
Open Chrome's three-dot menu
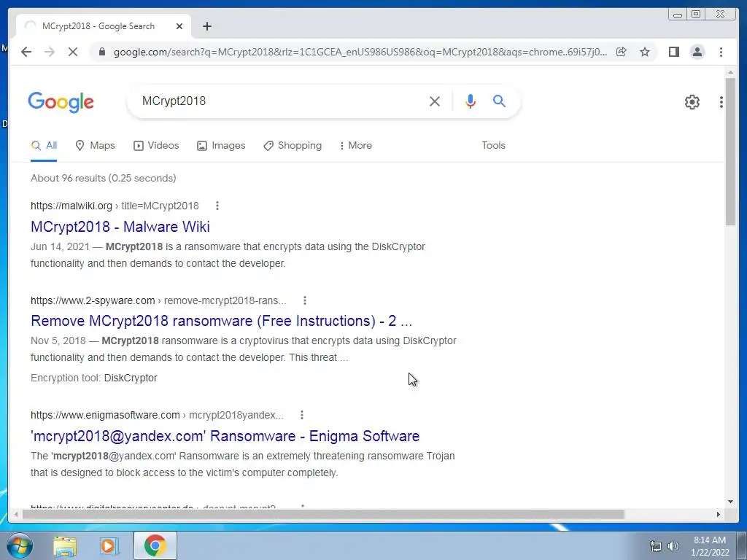click(x=721, y=52)
